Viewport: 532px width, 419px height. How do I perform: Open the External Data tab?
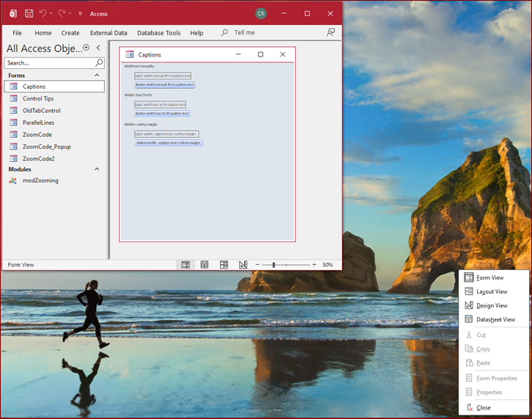(x=109, y=33)
